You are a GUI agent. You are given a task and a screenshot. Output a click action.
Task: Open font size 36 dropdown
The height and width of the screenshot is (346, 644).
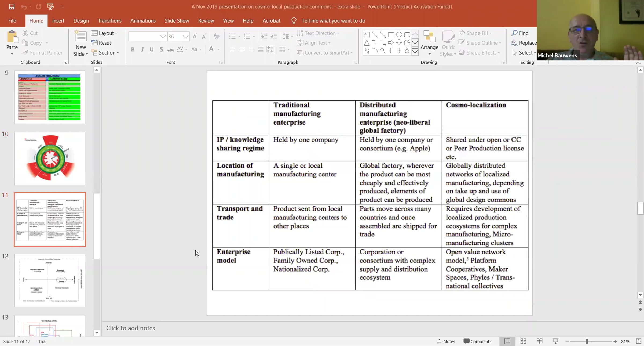coord(185,37)
